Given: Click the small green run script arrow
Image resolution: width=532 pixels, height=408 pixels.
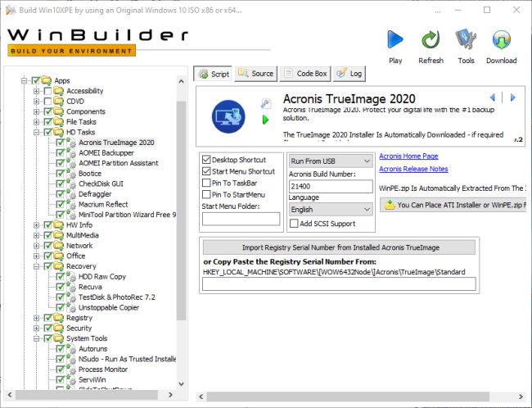Looking at the screenshot, I should (266, 120).
